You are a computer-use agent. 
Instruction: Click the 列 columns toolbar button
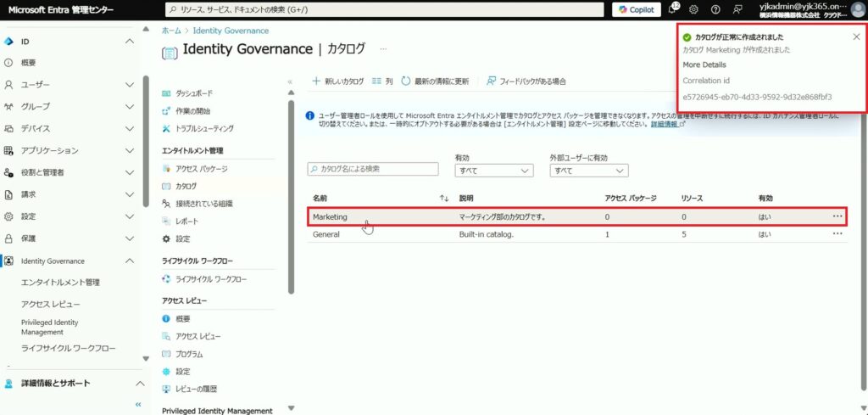(382, 81)
